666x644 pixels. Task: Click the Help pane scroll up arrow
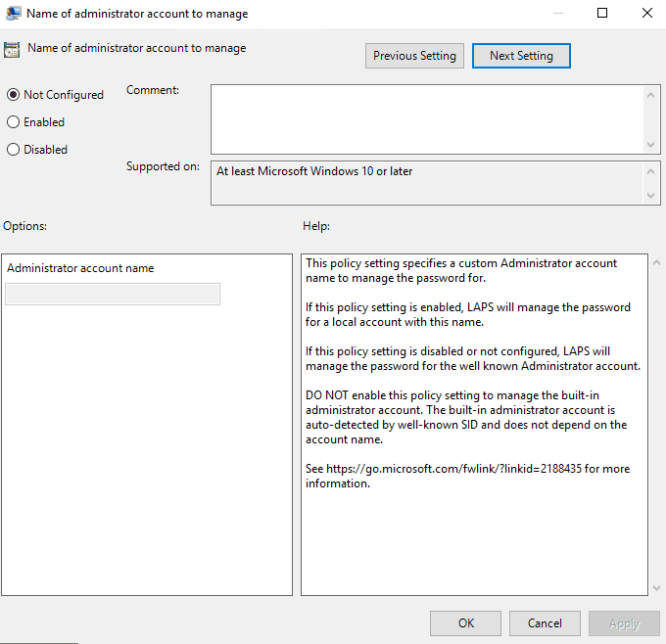click(x=655, y=263)
